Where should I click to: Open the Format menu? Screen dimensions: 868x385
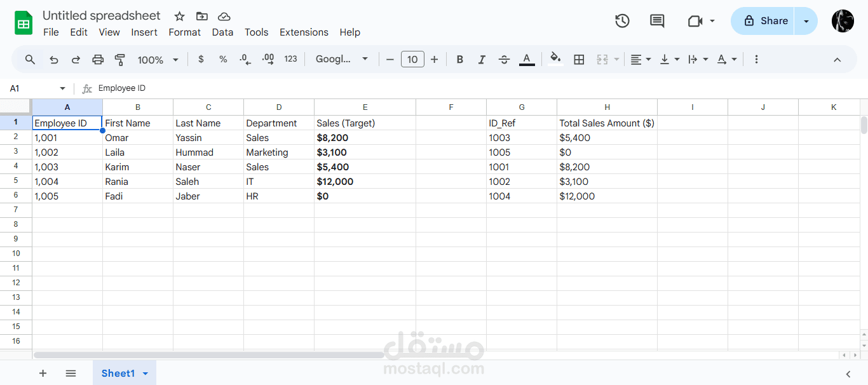tap(184, 32)
